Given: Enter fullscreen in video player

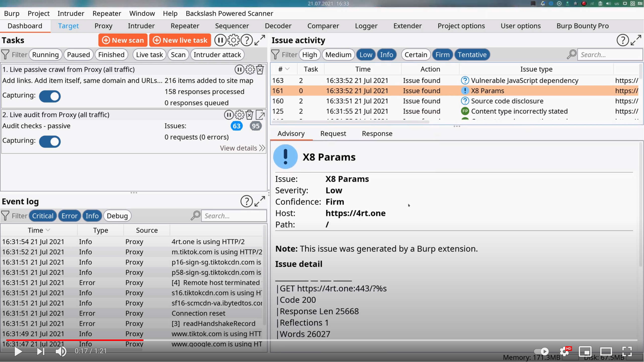Looking at the screenshot, I should [627, 351].
